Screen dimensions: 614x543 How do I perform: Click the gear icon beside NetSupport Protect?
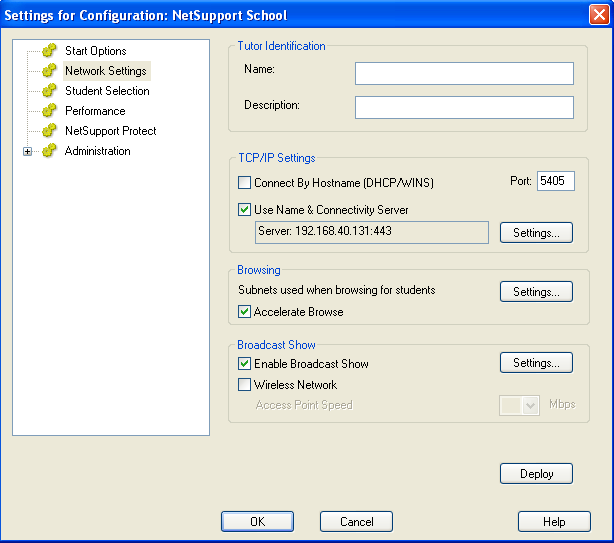(49, 130)
